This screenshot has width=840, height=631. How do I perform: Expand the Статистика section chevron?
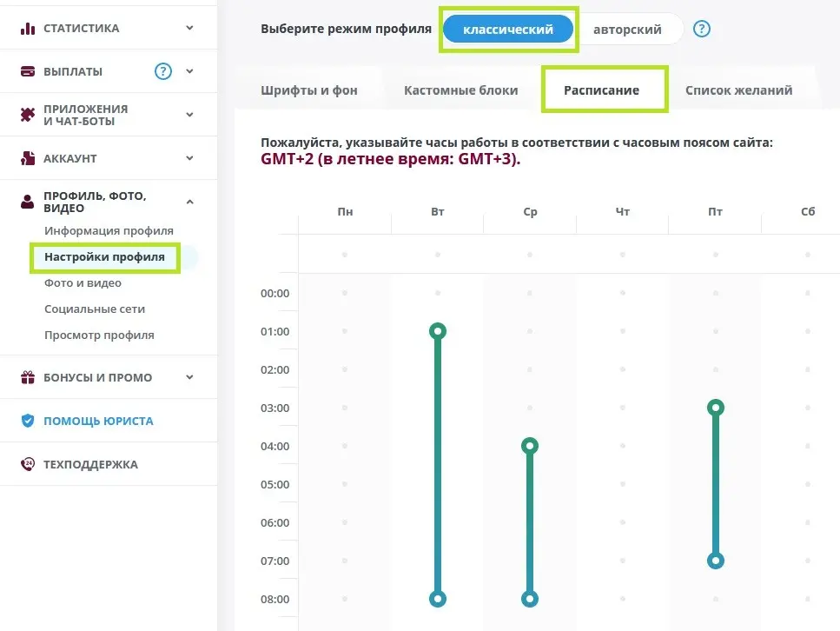point(189,28)
